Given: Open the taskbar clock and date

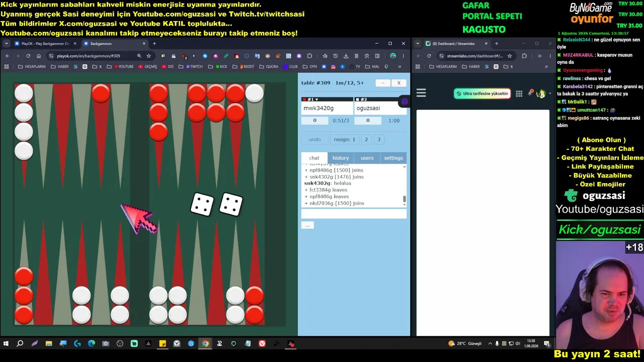Looking at the screenshot, I should [531, 343].
